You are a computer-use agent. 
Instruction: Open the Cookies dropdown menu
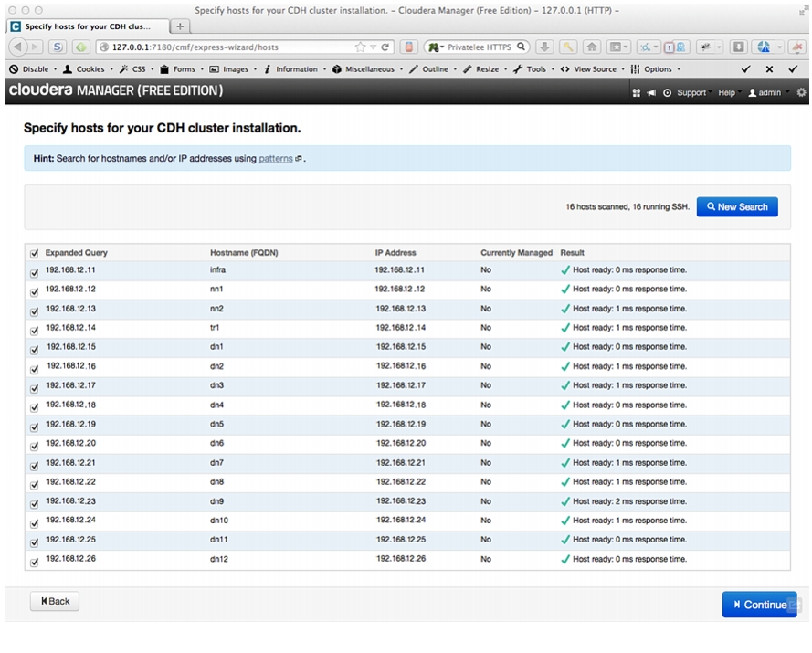coord(88,68)
